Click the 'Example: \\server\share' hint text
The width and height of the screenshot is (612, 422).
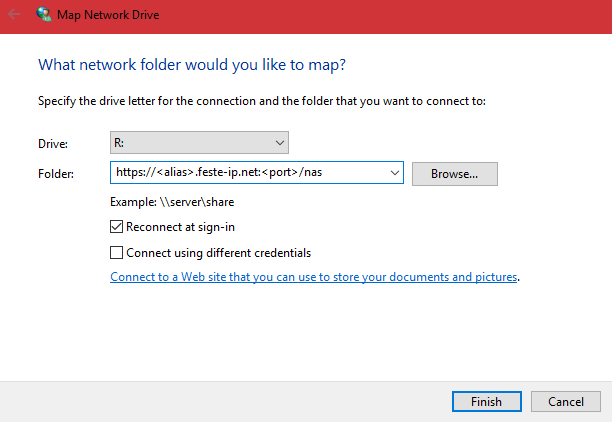point(172,203)
